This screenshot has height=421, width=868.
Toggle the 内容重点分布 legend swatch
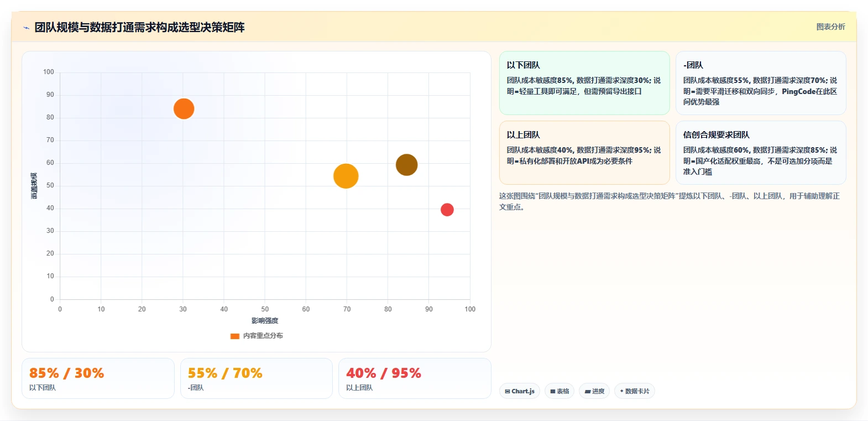[x=234, y=336]
